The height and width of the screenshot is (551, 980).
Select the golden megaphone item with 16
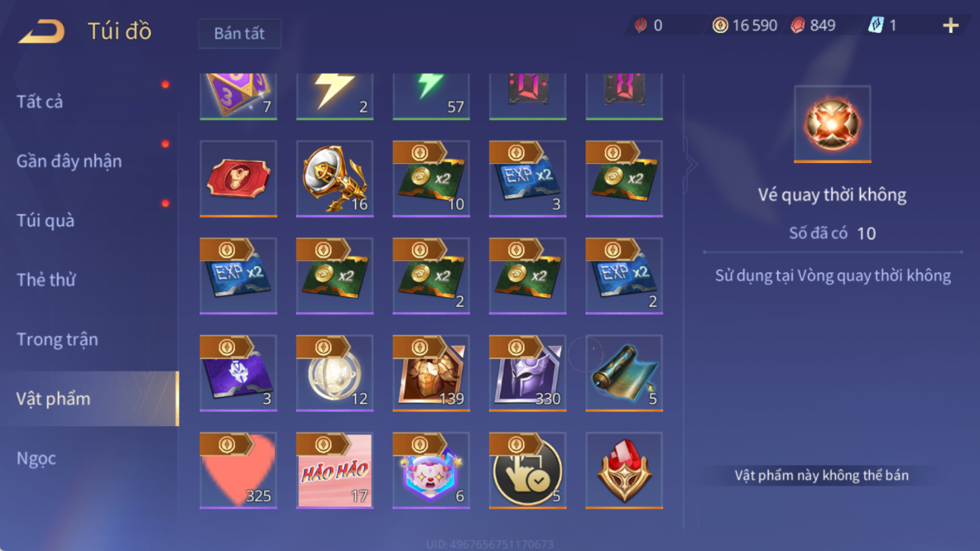tap(335, 178)
